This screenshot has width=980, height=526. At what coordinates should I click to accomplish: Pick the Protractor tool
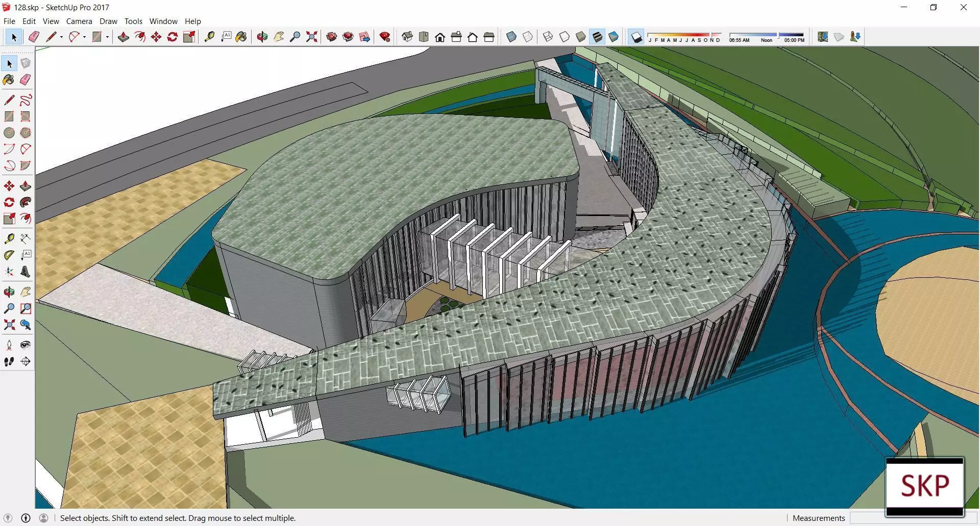(9, 255)
